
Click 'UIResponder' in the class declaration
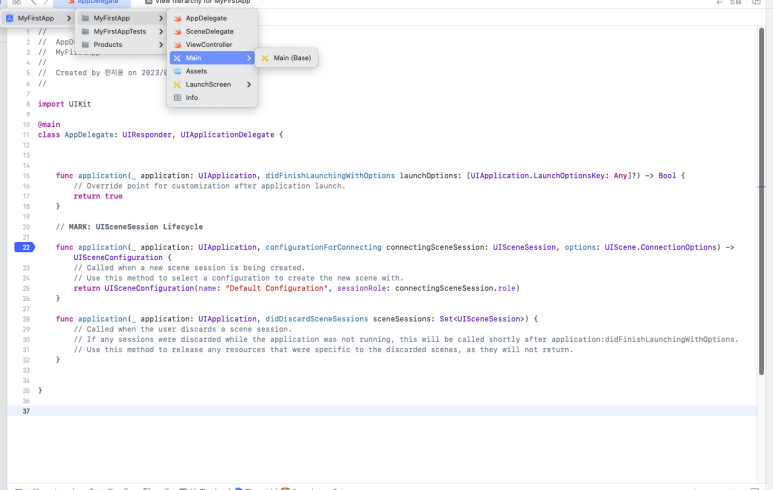click(147, 135)
